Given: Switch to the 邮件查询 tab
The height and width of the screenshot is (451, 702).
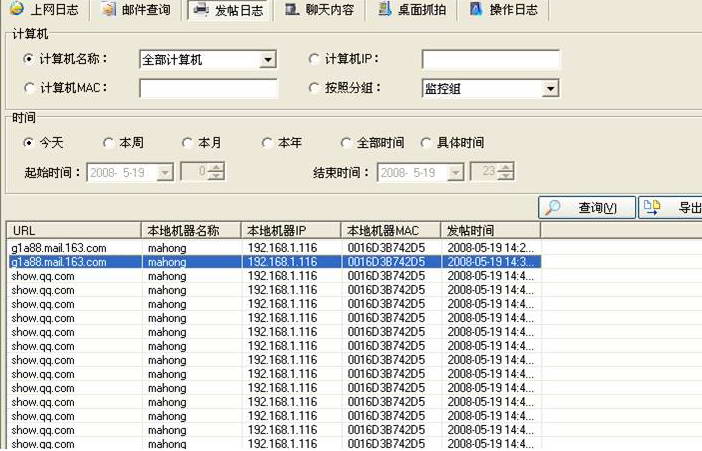Looking at the screenshot, I should 136,9.
